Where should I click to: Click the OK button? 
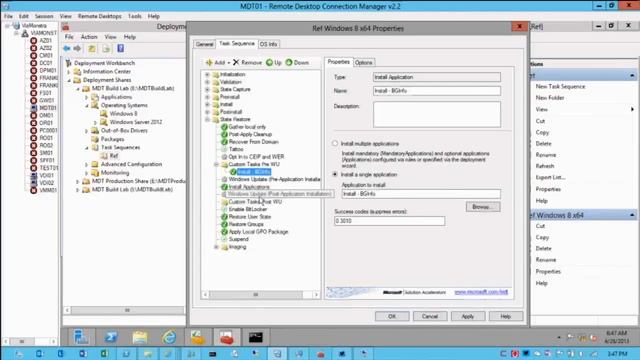(x=392, y=316)
